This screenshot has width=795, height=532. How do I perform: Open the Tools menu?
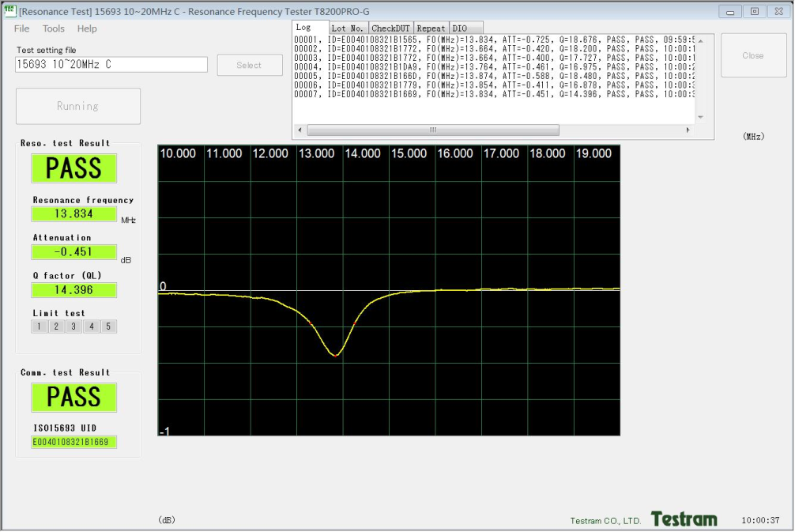(x=54, y=28)
